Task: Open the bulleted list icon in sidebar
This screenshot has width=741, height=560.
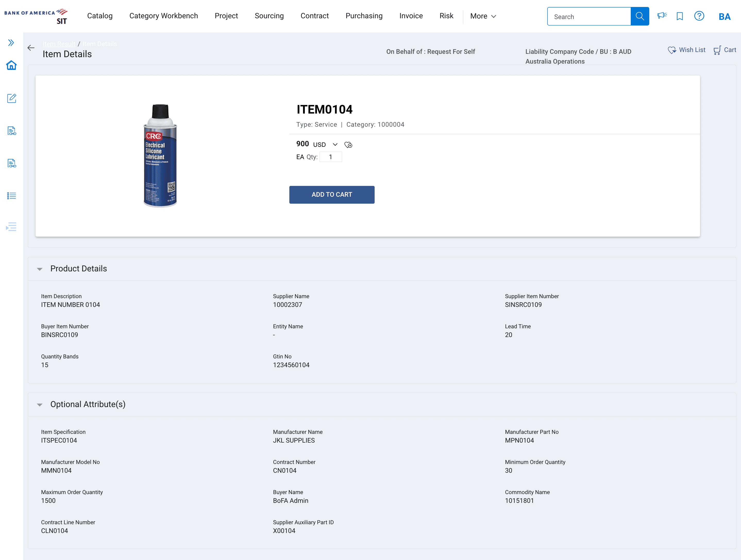Action: click(x=11, y=196)
